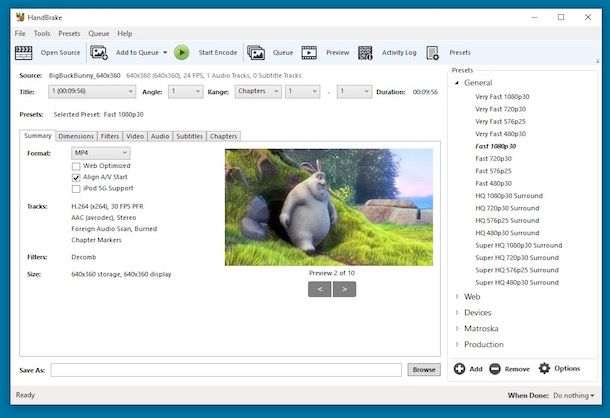Click the Browse button
The height and width of the screenshot is (418, 610).
[424, 370]
